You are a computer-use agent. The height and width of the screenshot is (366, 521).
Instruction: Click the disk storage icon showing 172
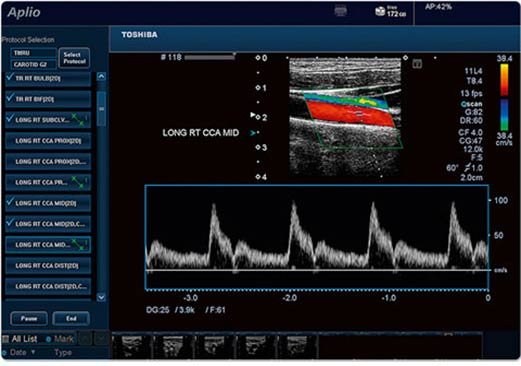380,12
